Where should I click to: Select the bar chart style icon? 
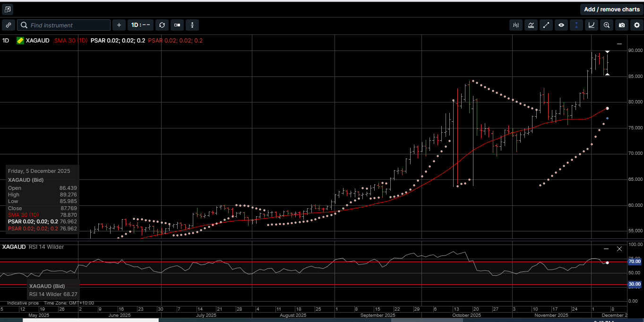(x=515, y=25)
